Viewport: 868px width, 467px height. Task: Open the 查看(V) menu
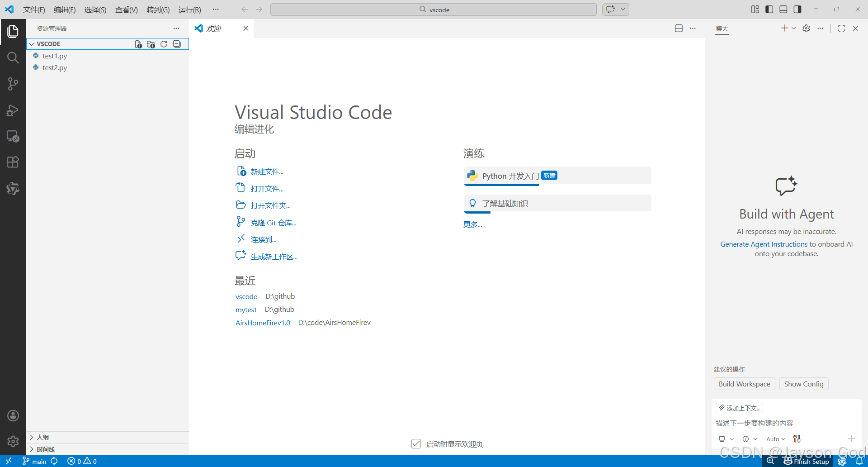click(127, 10)
